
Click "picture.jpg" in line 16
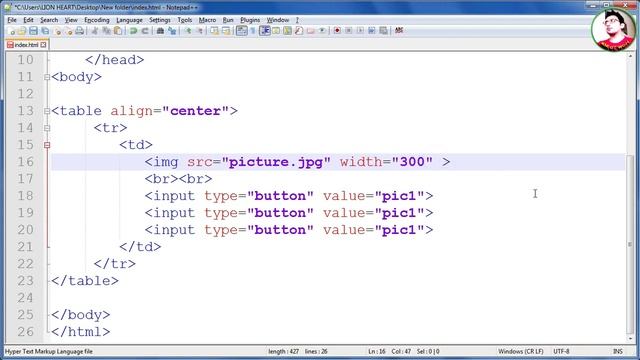[276, 162]
